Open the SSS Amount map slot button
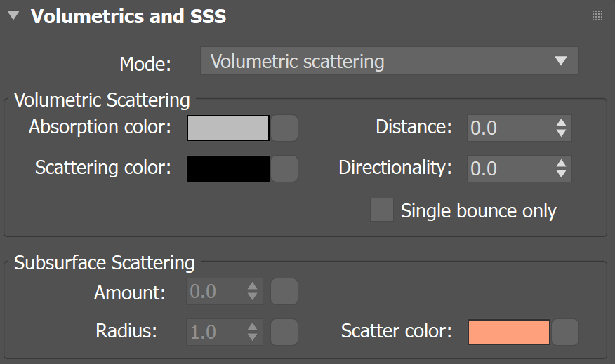This screenshot has width=615, height=364. [284, 292]
